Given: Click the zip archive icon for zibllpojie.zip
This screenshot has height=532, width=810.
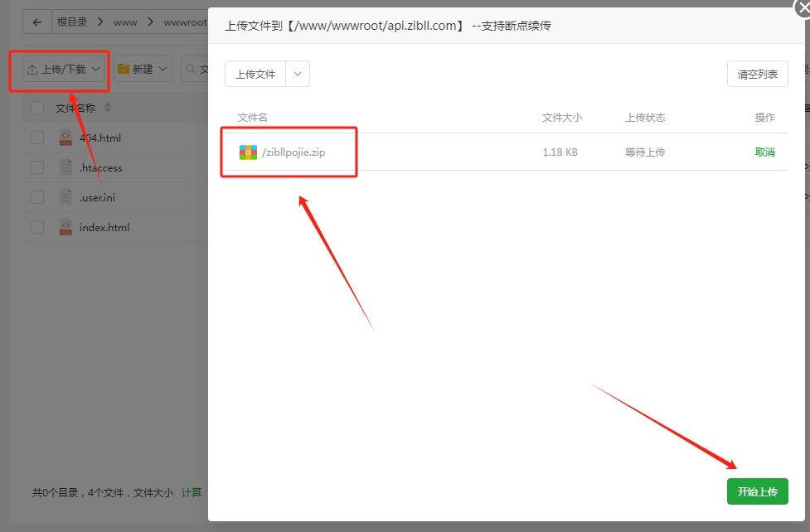Looking at the screenshot, I should pyautogui.click(x=248, y=152).
